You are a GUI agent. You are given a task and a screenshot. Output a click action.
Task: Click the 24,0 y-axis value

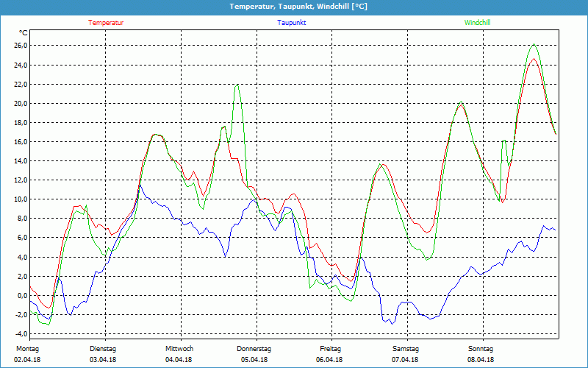(x=21, y=65)
